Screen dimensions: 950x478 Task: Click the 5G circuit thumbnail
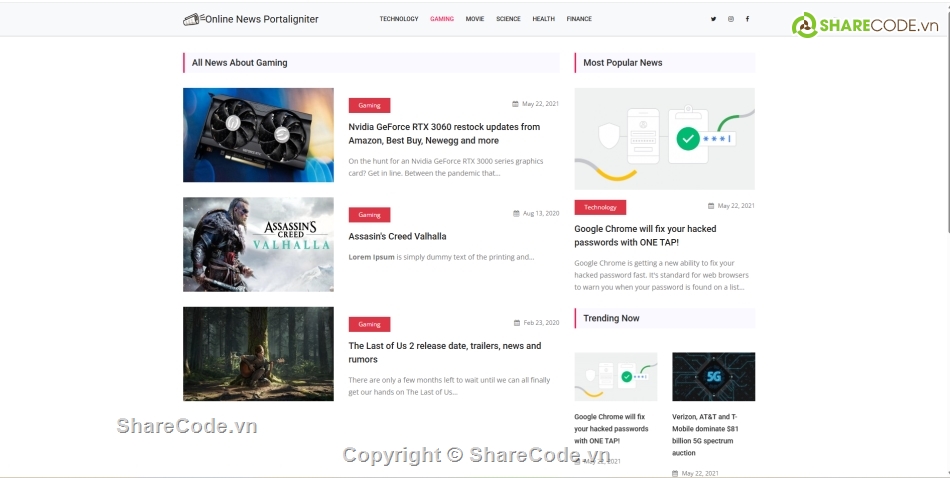click(713, 376)
